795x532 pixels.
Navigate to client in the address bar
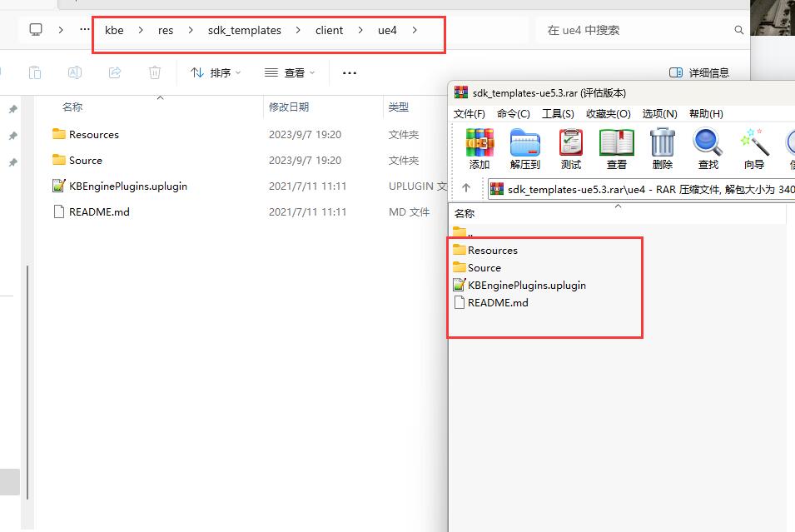click(x=329, y=31)
